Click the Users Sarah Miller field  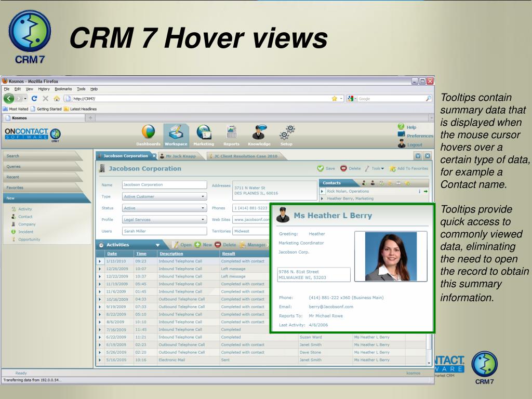pyautogui.click(x=165, y=231)
